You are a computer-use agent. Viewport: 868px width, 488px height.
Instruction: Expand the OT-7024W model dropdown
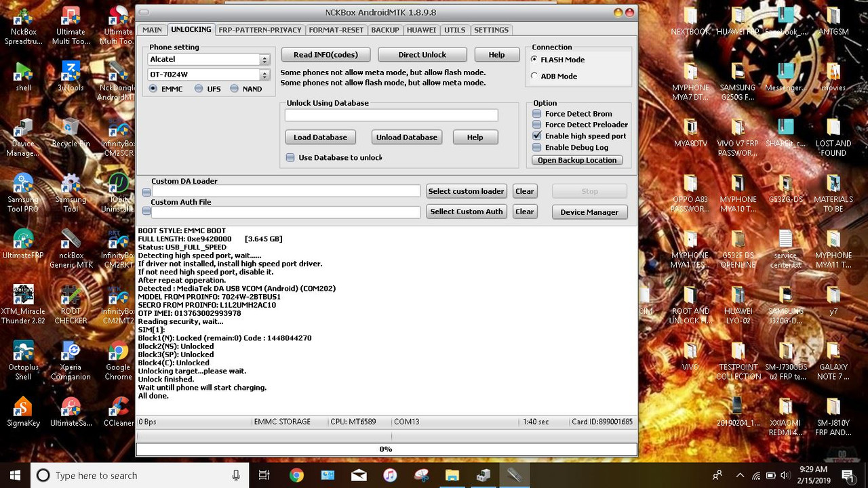[x=265, y=75]
